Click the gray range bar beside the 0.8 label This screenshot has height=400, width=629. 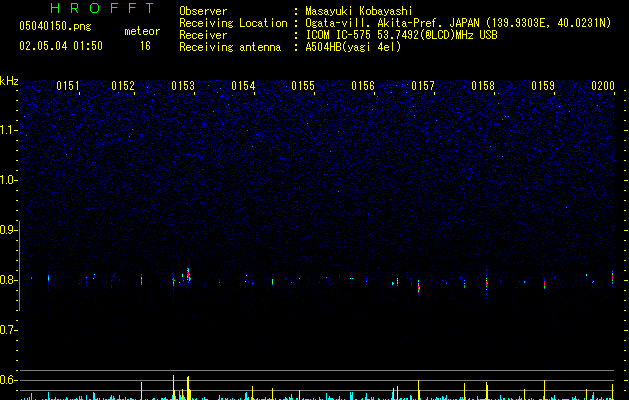(x=20, y=266)
